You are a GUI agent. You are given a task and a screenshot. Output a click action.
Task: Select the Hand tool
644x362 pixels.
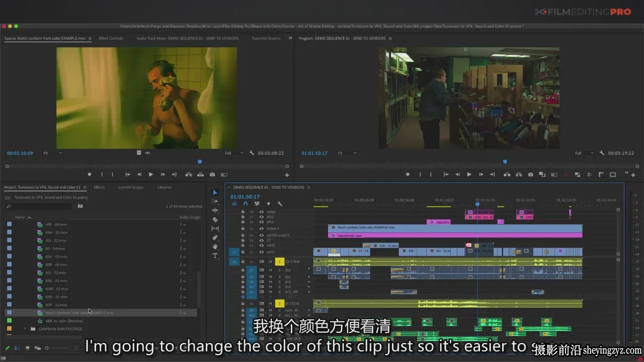click(215, 247)
